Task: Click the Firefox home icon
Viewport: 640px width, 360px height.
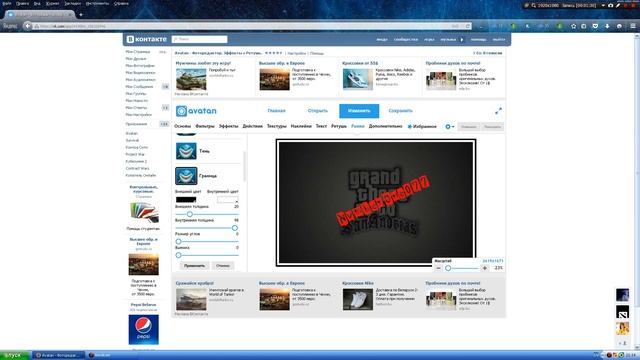Action: coord(619,26)
